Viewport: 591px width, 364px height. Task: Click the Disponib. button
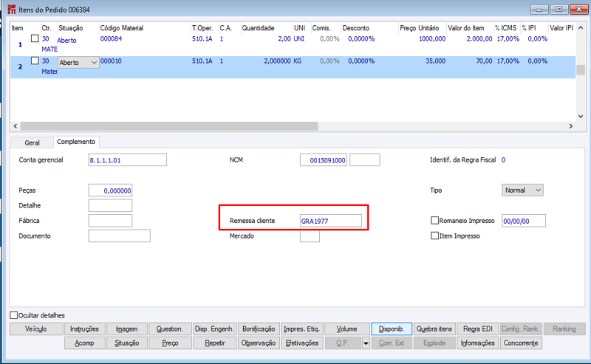click(392, 329)
